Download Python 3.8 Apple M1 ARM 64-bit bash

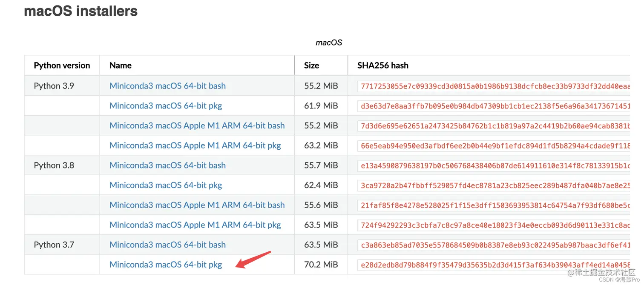(x=197, y=205)
